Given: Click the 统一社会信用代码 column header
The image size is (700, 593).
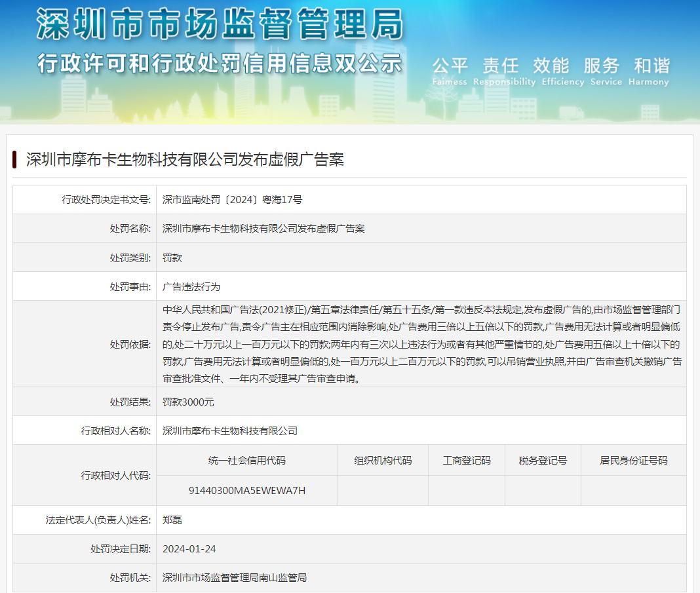Looking at the screenshot, I should (246, 460).
